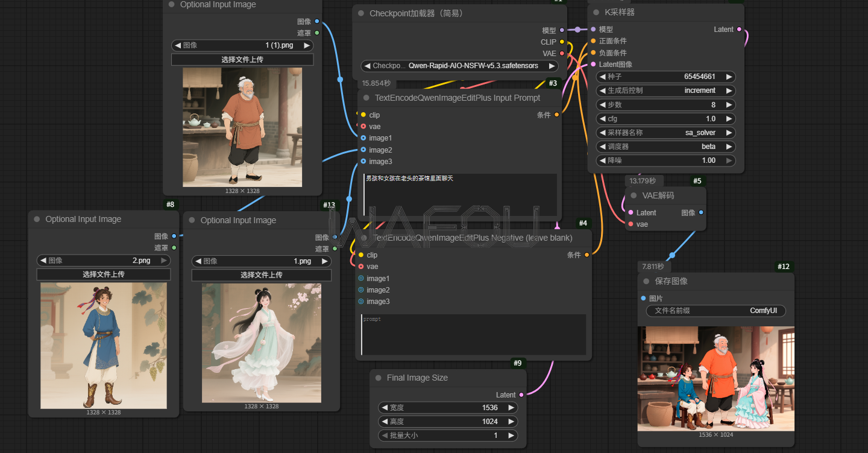Click the Latent output port on Final Image Size
Screen dimensions: 868x453
(521, 394)
